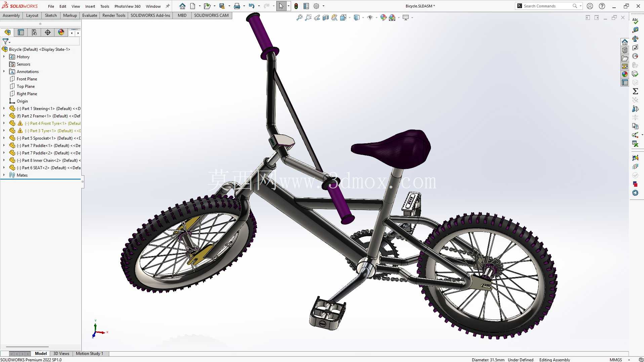Undo the last action
The height and width of the screenshot is (362, 644).
[251, 6]
